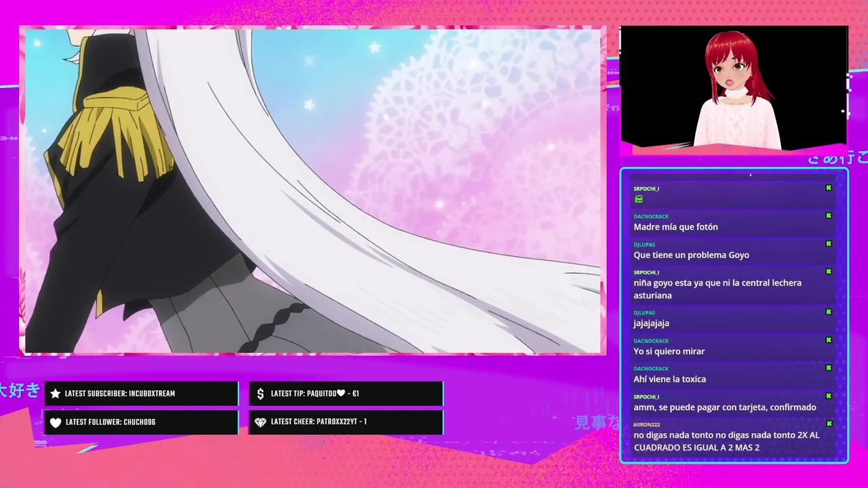Click the star icon beside Latest Subscriber
The height and width of the screenshot is (488, 868).
click(x=56, y=394)
